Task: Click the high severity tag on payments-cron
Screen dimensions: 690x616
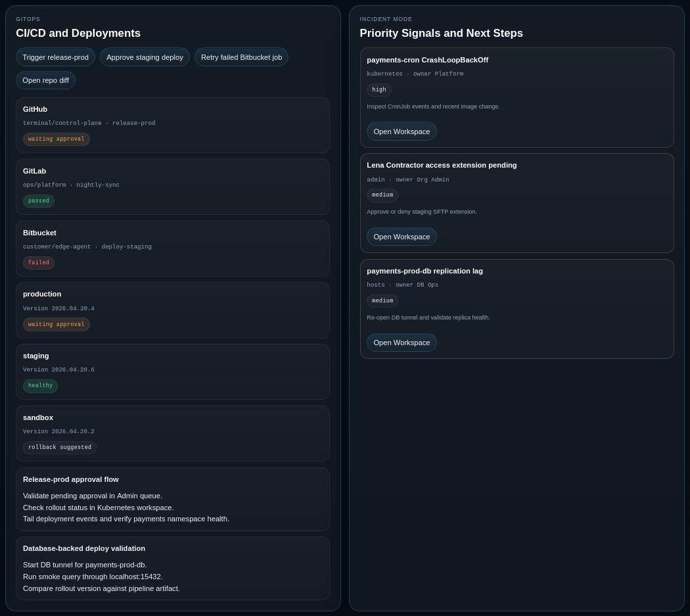Action: point(379,89)
